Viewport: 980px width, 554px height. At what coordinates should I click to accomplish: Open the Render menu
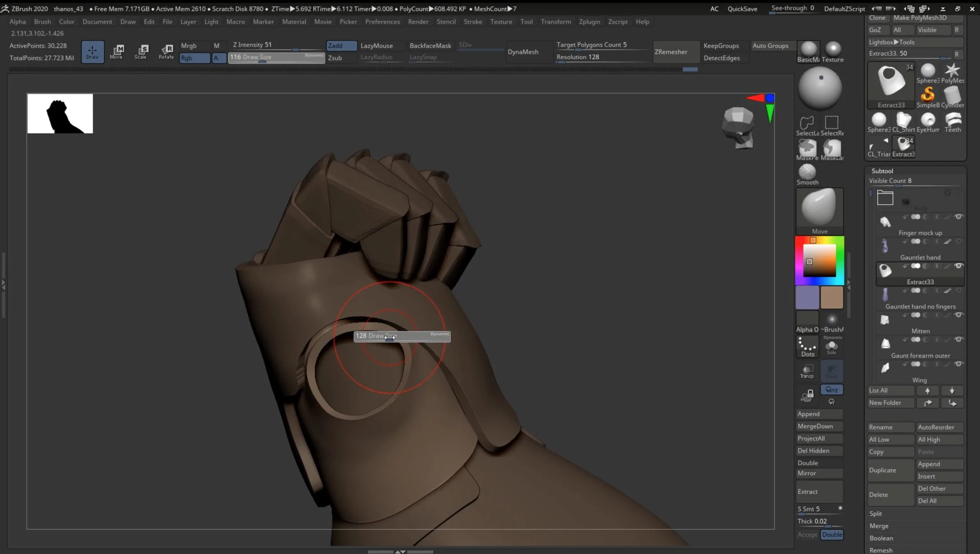click(x=418, y=22)
